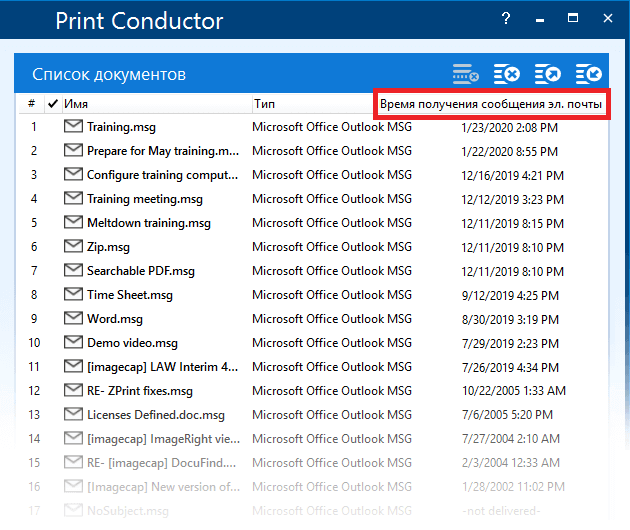630x530 pixels.
Task: Select [Imagecap] New version of... entry
Action: [163, 487]
